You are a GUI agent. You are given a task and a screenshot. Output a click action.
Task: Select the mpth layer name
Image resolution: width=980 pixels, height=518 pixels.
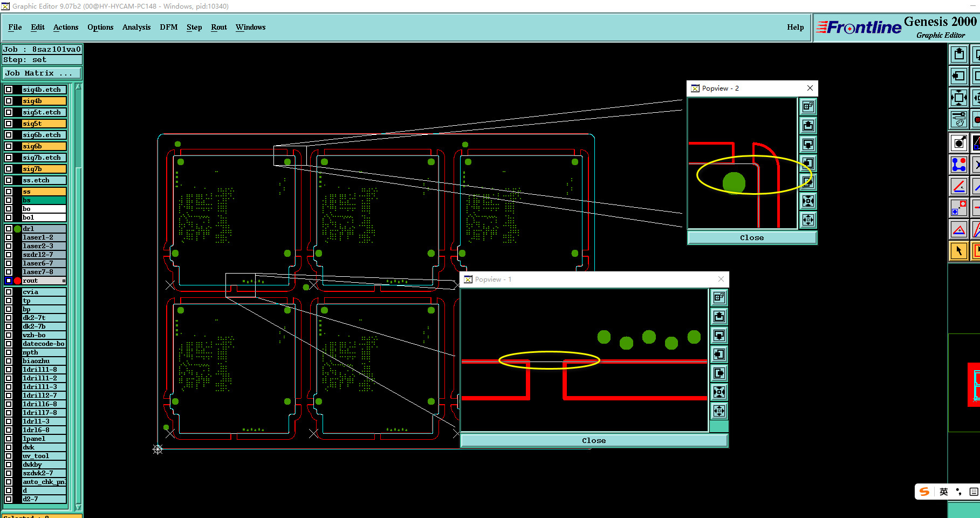click(x=44, y=352)
